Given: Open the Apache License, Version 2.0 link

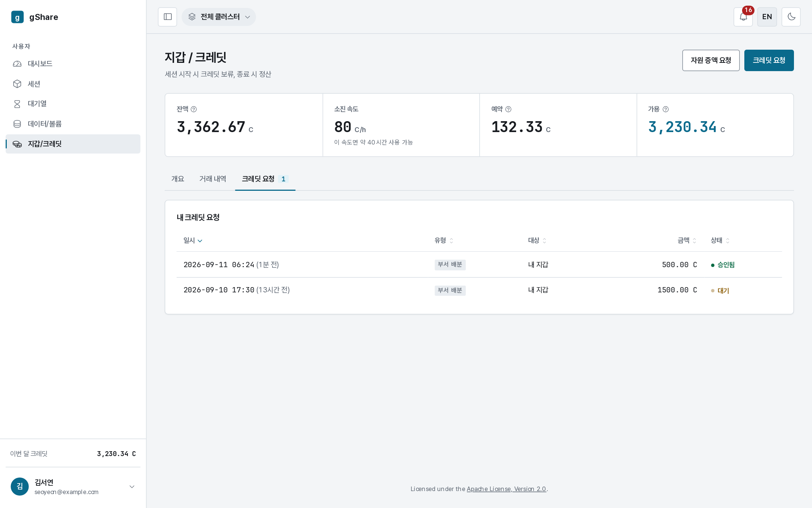Looking at the screenshot, I should tap(506, 489).
